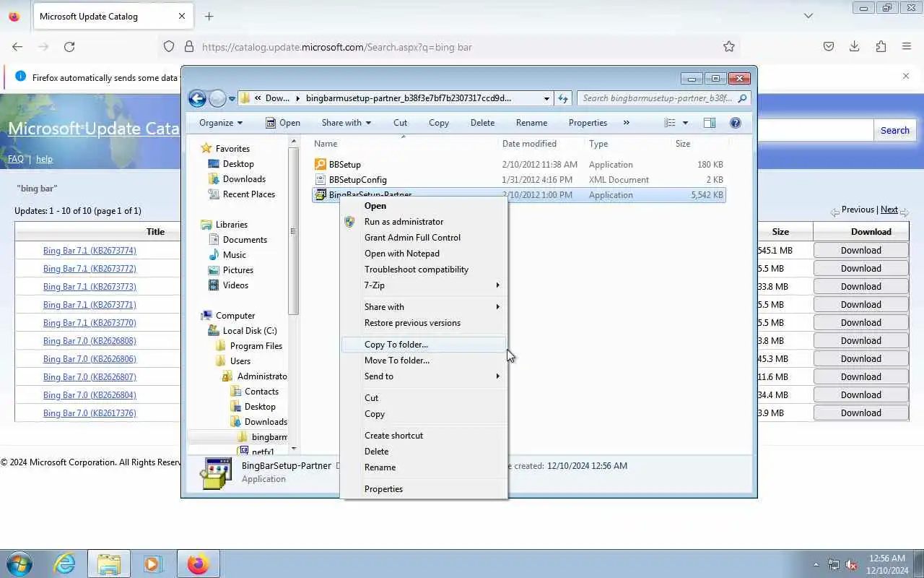This screenshot has width=924, height=578.
Task: Click the navigation pane scrollbar
Action: (293, 231)
